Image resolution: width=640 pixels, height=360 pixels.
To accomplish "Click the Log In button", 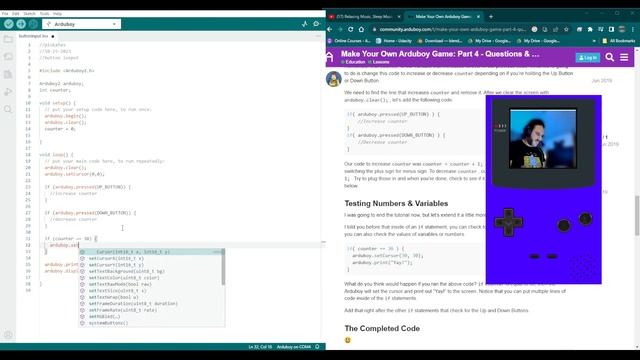I will [x=587, y=58].
